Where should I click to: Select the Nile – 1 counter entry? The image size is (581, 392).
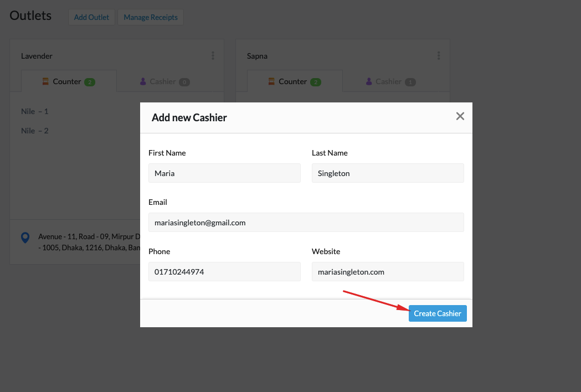(x=35, y=111)
